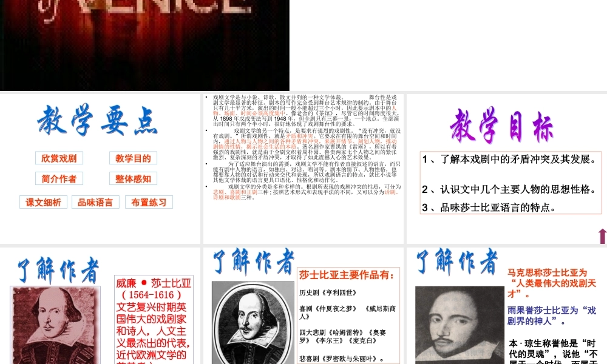Select the 威廉 莎士比亚 name text
The image size is (607, 364).
tap(154, 283)
